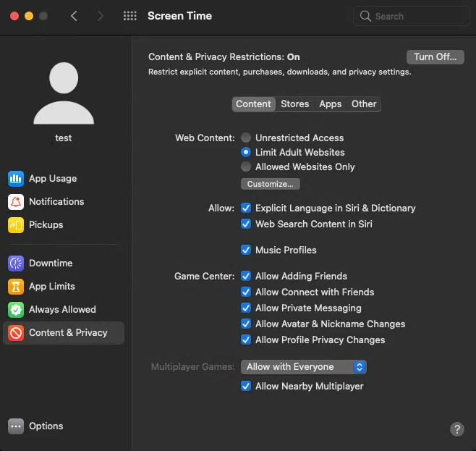Expand the Multiplayer Games dropdown
Screen dimensions: 476x451
[304, 367]
